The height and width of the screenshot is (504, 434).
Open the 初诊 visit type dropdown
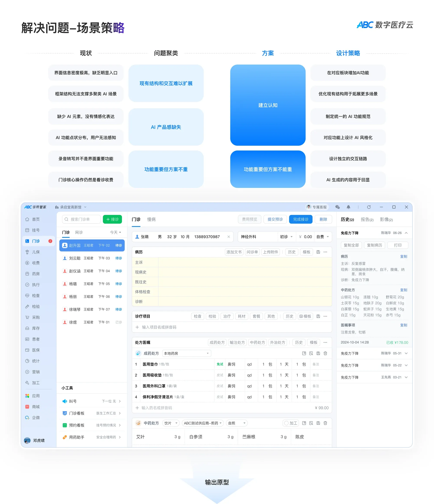pyautogui.click(x=286, y=237)
